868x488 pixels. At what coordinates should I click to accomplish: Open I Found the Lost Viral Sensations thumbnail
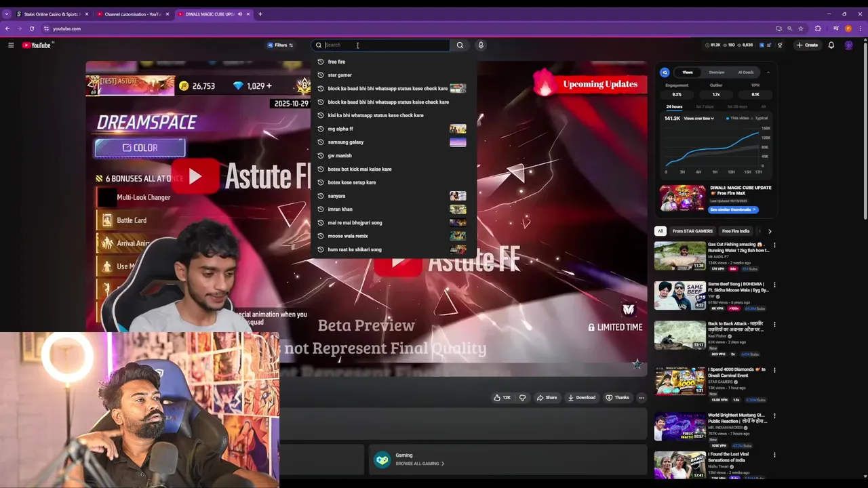pos(679,465)
